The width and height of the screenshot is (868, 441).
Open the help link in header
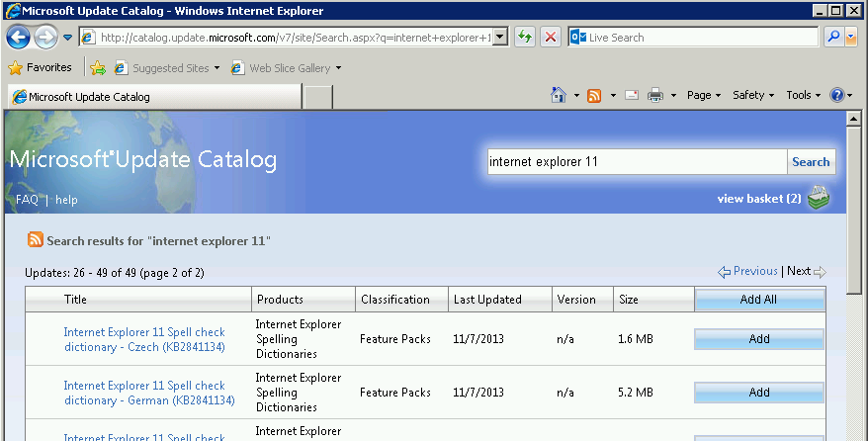(66, 200)
